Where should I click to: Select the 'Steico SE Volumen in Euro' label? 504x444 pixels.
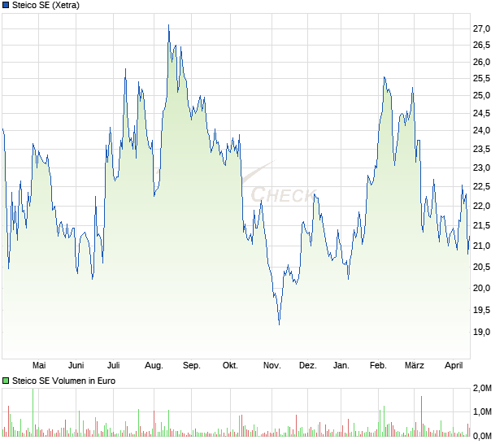point(63,381)
